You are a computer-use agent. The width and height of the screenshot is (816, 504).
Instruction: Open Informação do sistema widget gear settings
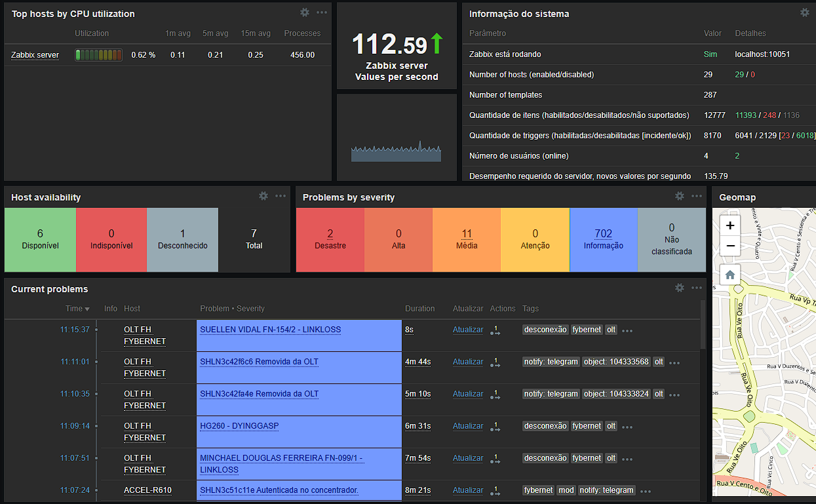pyautogui.click(x=805, y=12)
